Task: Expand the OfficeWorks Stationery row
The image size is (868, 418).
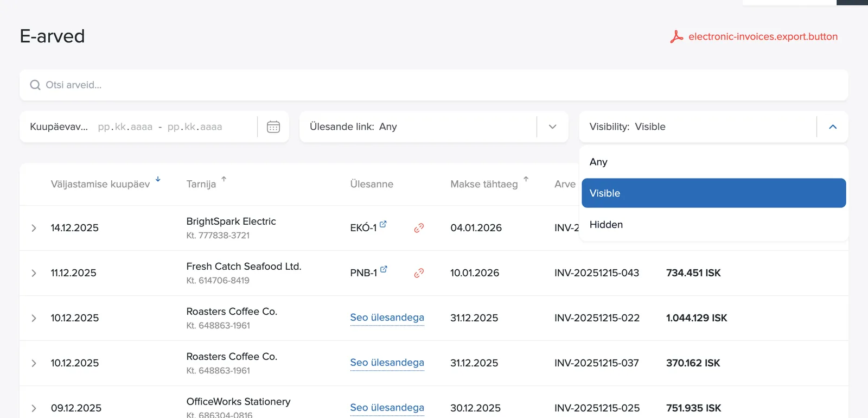Action: coord(34,408)
